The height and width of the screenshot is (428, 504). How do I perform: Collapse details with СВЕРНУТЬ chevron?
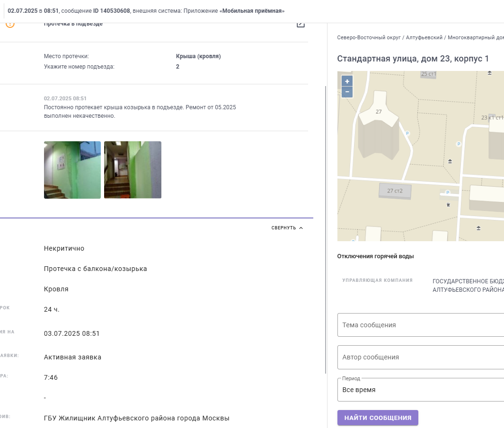(x=287, y=228)
